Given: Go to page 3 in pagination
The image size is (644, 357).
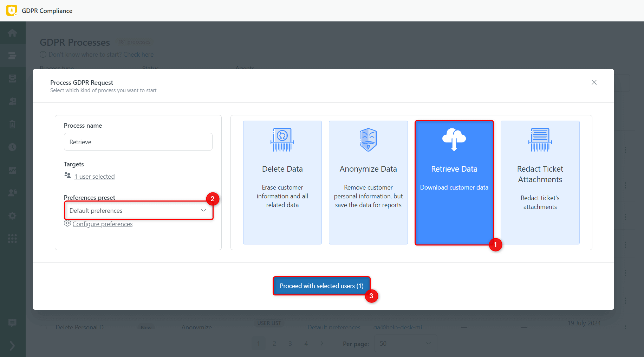Looking at the screenshot, I should point(290,344).
